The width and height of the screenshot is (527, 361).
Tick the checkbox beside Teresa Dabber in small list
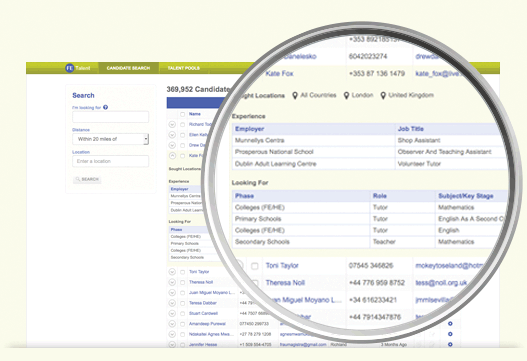[183, 303]
